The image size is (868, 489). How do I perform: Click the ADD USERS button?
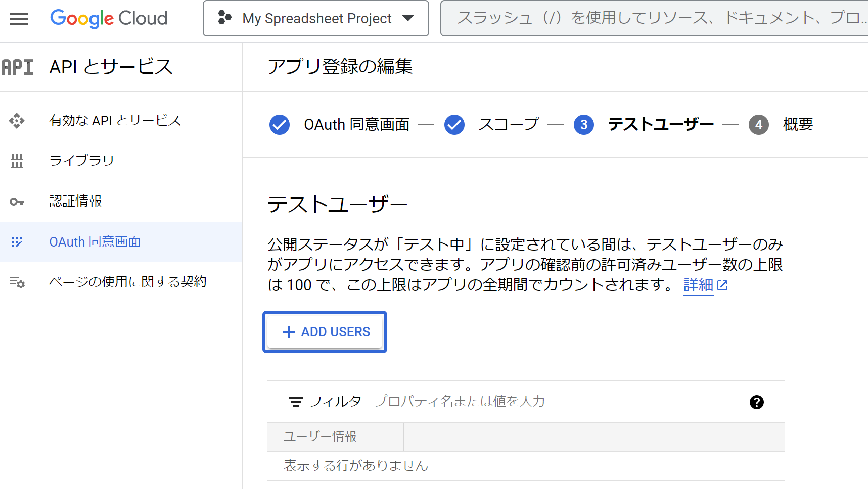(325, 332)
